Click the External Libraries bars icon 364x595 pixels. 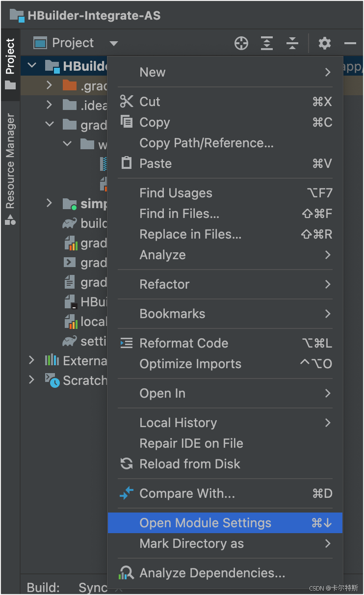tap(52, 360)
